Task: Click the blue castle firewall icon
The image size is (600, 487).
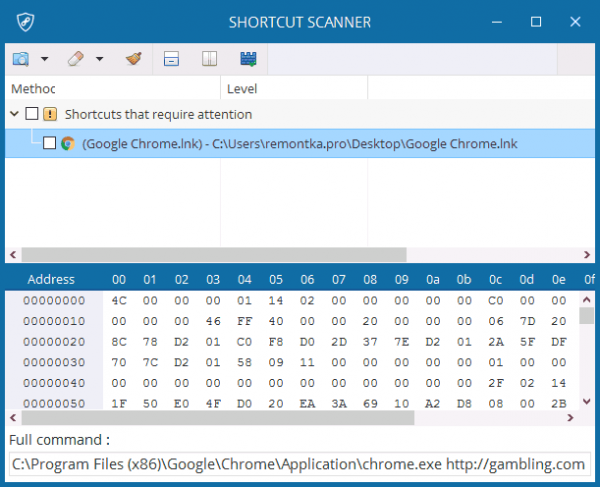Action: pyautogui.click(x=248, y=59)
